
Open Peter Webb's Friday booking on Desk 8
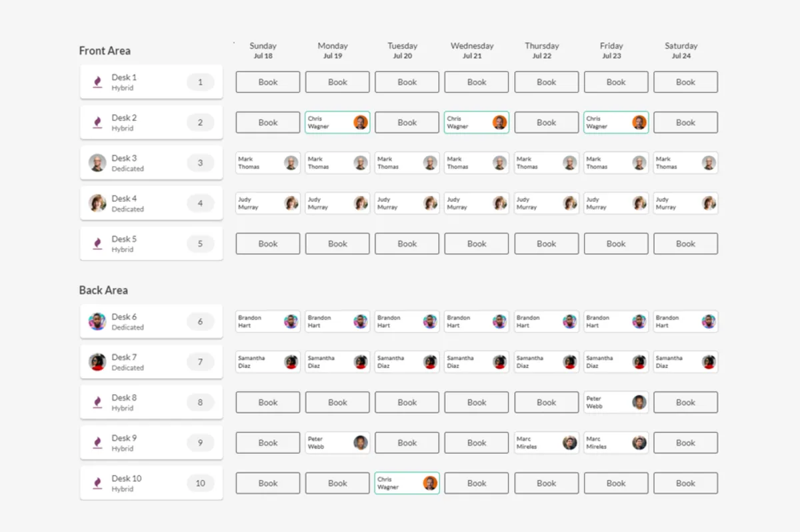coord(616,402)
